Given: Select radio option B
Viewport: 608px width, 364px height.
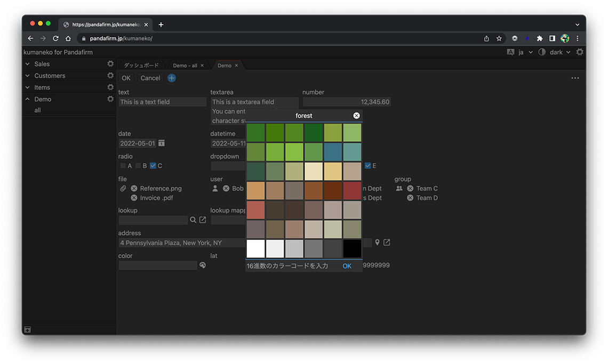Looking at the screenshot, I should (x=138, y=166).
